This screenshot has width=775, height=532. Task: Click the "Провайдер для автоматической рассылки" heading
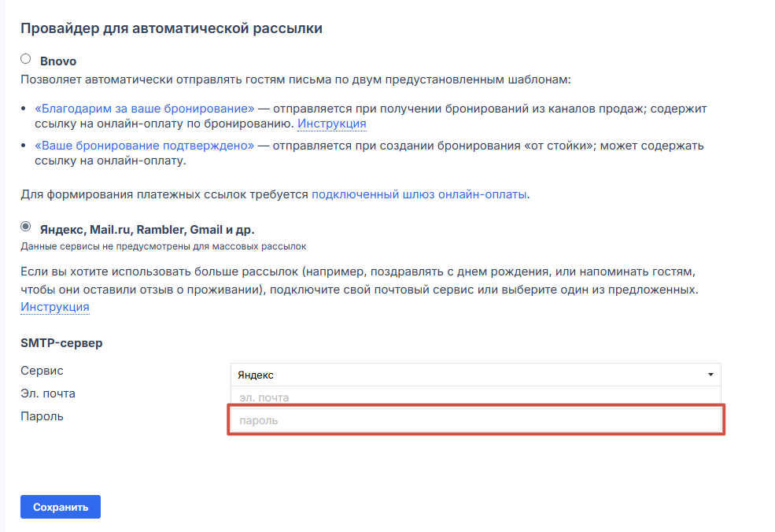pyautogui.click(x=172, y=29)
